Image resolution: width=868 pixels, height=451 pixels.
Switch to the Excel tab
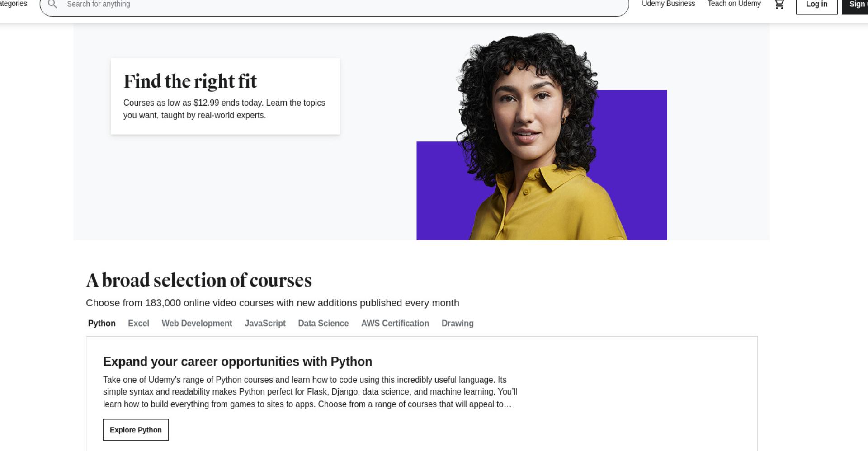click(x=138, y=324)
